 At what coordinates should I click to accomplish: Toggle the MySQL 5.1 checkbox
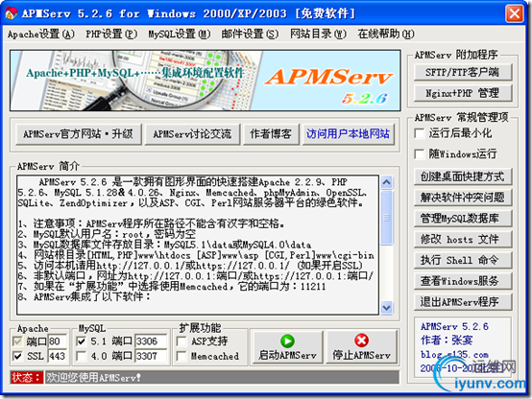tap(81, 341)
